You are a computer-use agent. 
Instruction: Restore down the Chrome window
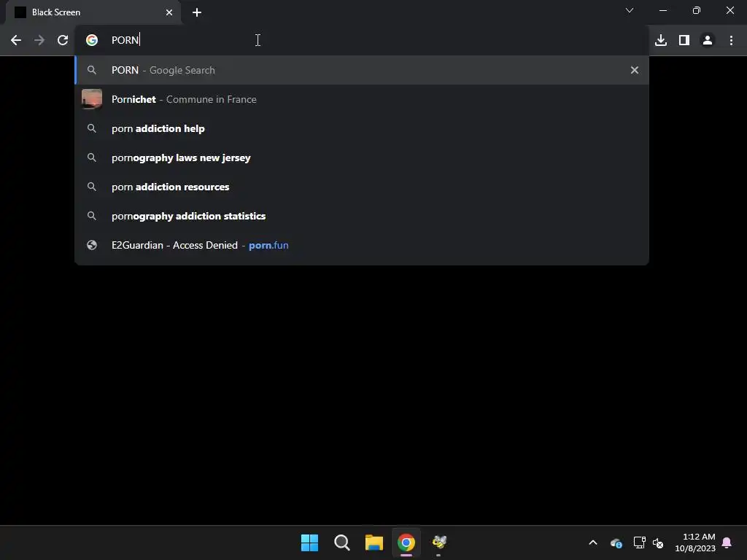[696, 10]
